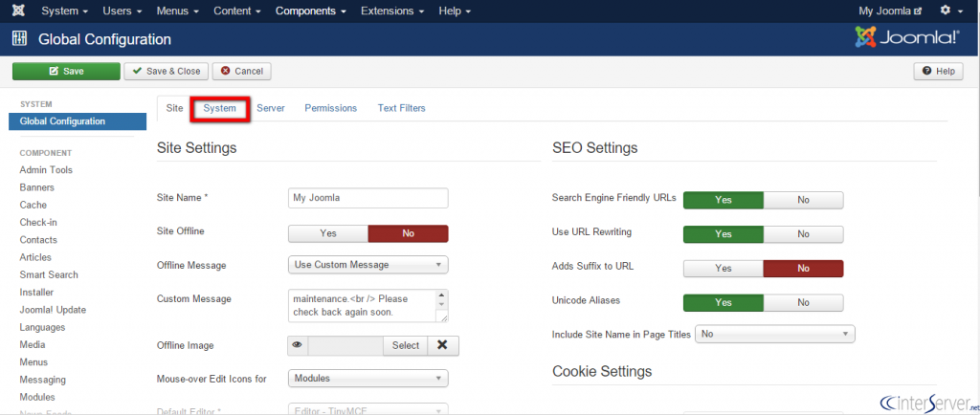Click the Global Configuration equalizer icon

[19, 39]
